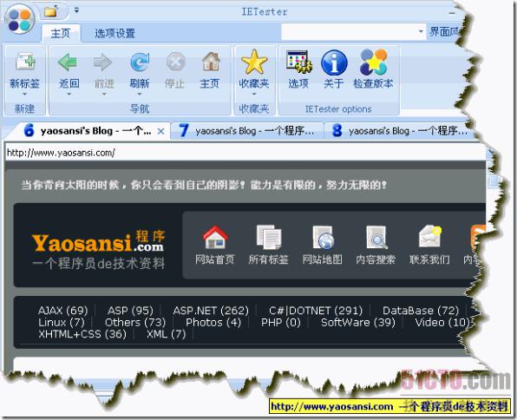Open the DataBase (72) category link

coord(421,311)
